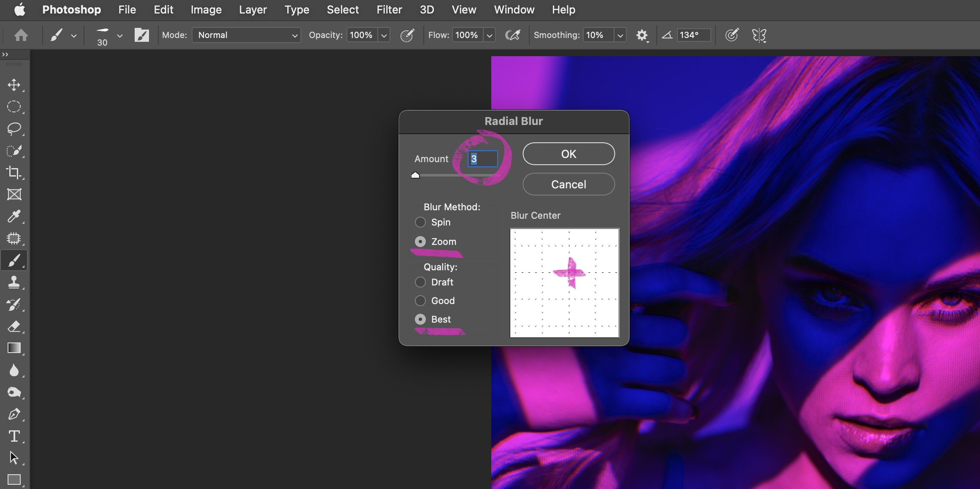Confirm Radial Blur with OK
The height and width of the screenshot is (489, 980).
tap(569, 154)
